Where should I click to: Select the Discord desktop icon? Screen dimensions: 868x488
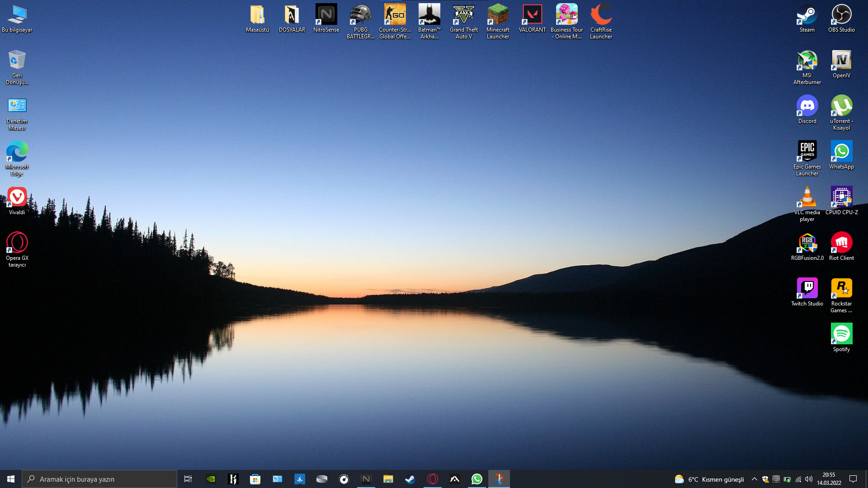807,109
